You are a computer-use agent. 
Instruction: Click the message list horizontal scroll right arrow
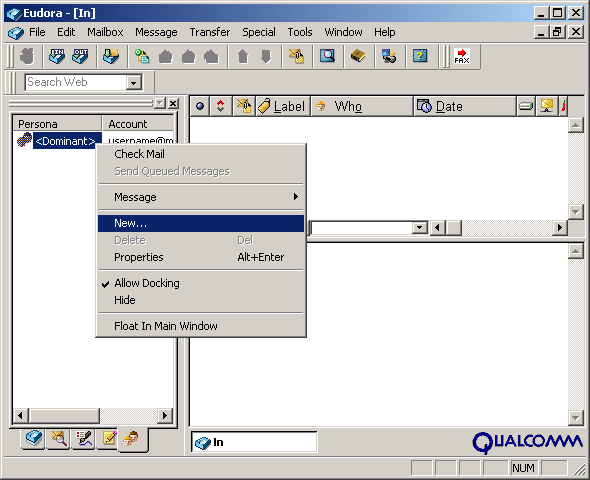click(x=560, y=228)
